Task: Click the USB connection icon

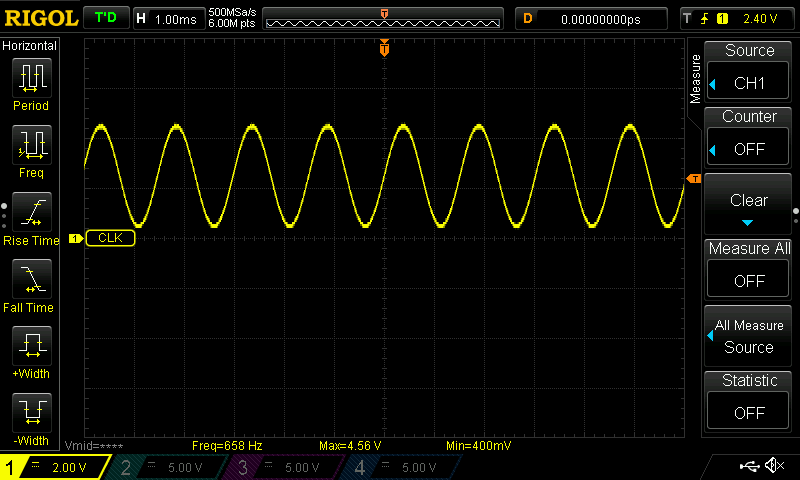Action: 749,466
